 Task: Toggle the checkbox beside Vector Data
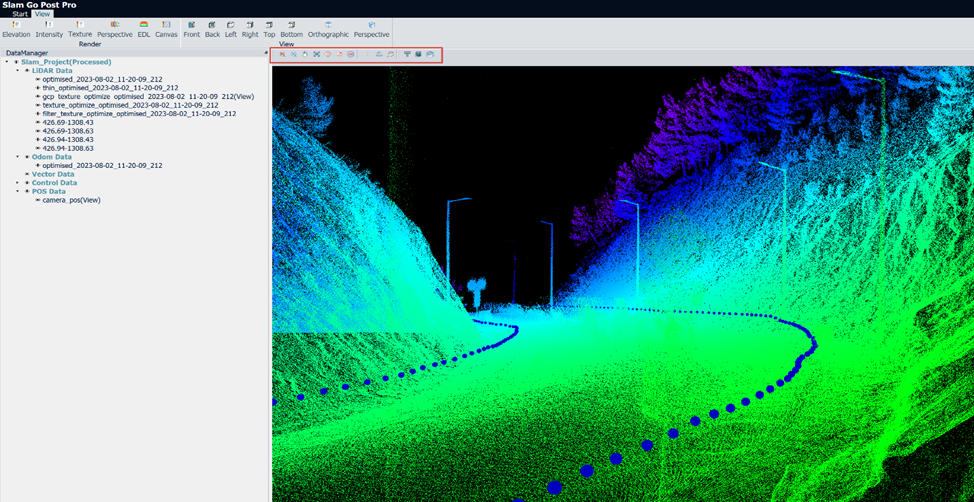27,175
